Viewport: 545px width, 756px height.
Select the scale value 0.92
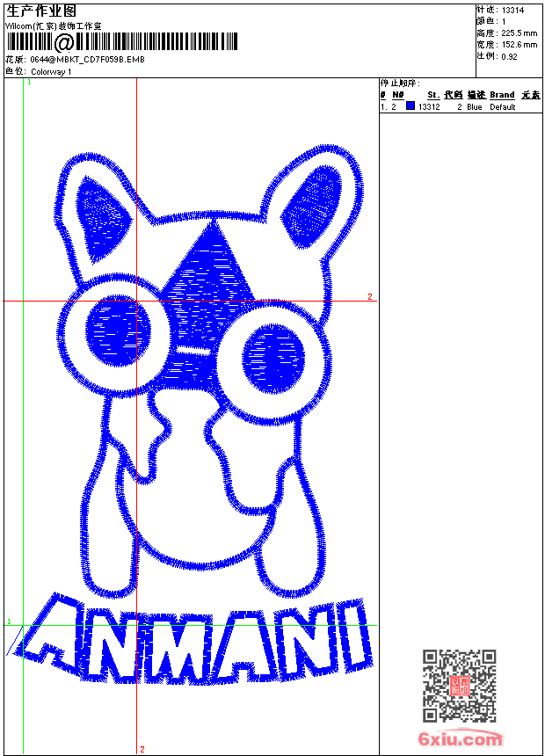[509, 56]
